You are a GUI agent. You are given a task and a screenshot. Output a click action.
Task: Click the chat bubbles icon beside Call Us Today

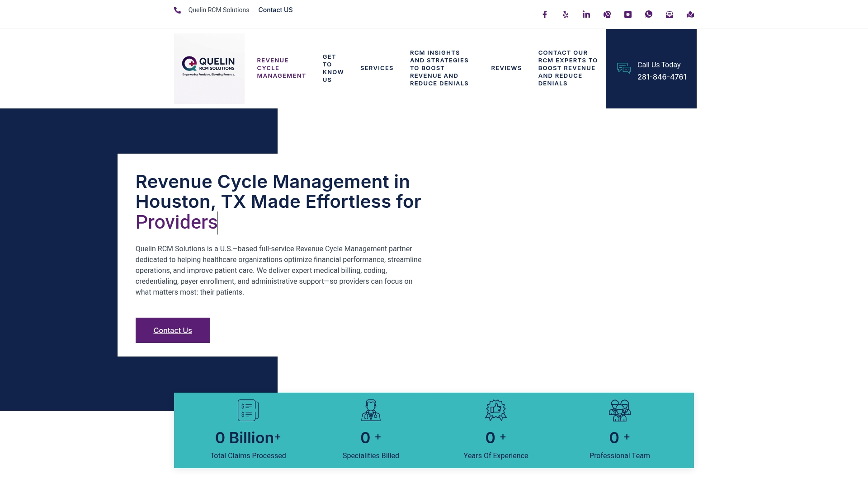(624, 68)
